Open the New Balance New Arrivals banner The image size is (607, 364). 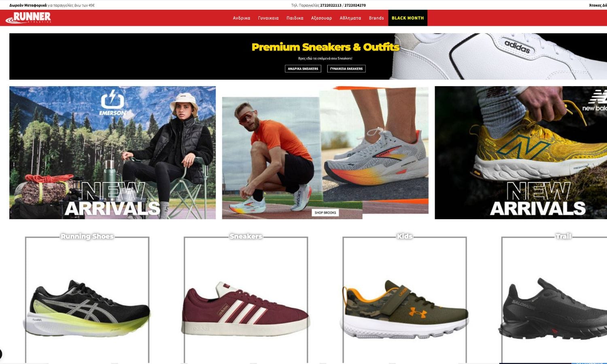521,152
